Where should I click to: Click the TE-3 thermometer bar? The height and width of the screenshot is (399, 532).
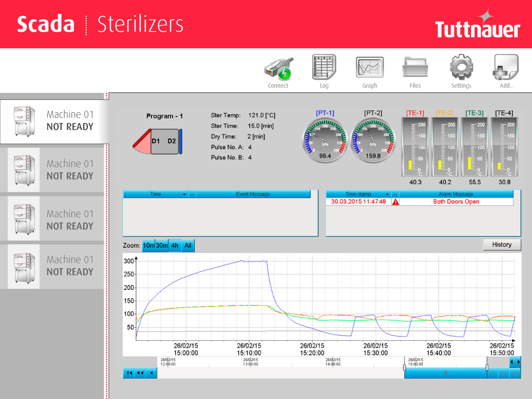(x=475, y=147)
